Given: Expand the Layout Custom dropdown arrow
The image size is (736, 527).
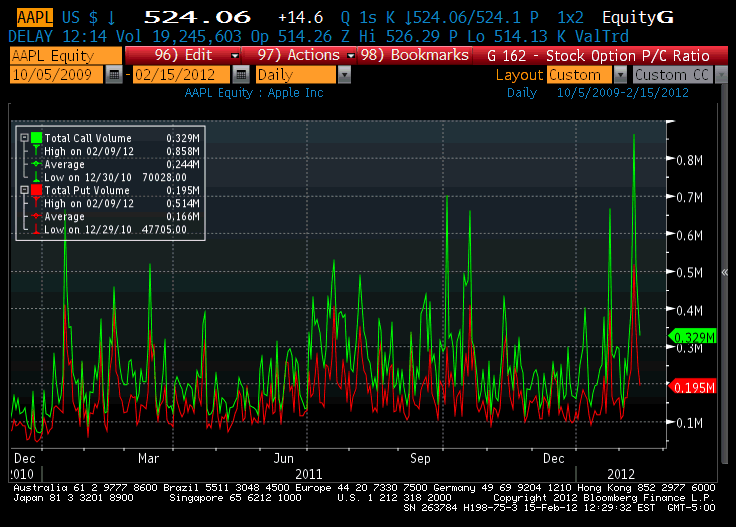Looking at the screenshot, I should coord(620,75).
